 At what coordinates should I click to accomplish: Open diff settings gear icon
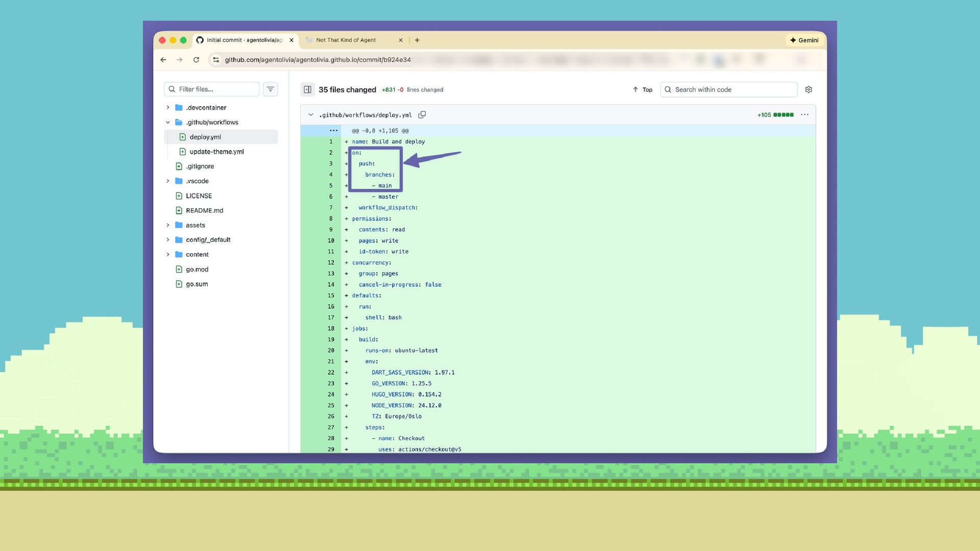808,89
